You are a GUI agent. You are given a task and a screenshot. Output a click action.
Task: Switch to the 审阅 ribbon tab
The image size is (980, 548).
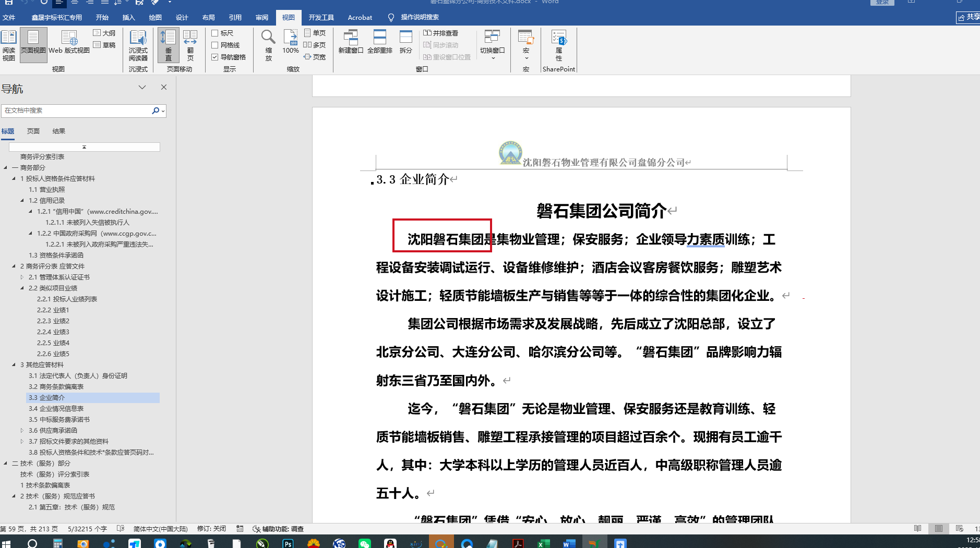click(x=262, y=17)
